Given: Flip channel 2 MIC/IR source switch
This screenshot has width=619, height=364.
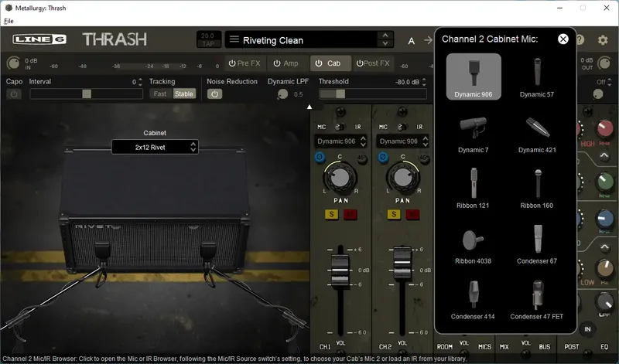Looking at the screenshot, I should tap(402, 127).
